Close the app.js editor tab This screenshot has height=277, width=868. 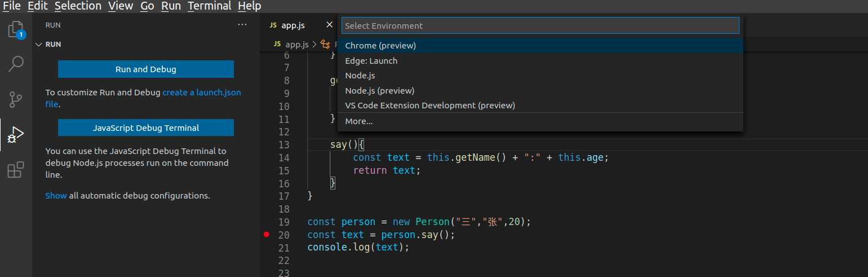(x=330, y=25)
